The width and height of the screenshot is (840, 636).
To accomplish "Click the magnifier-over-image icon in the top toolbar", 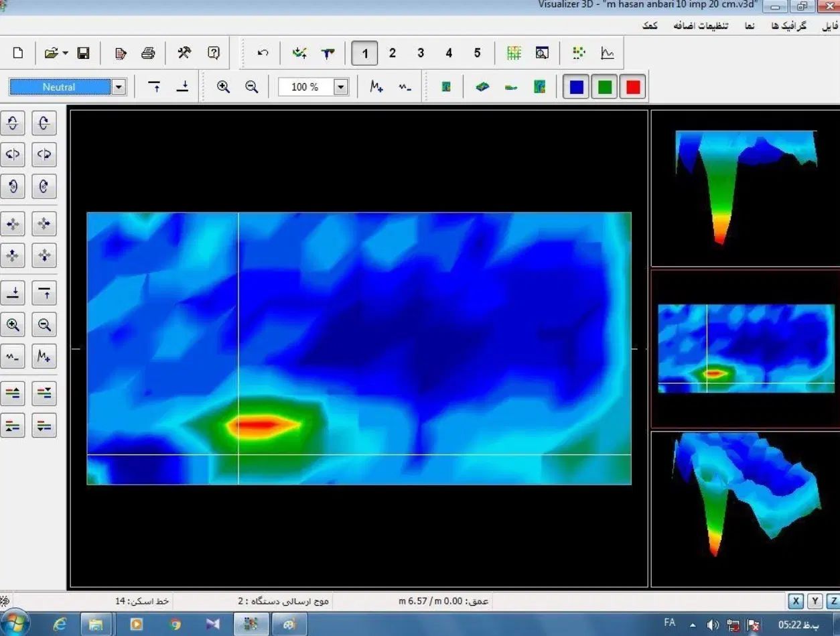I will [542, 53].
